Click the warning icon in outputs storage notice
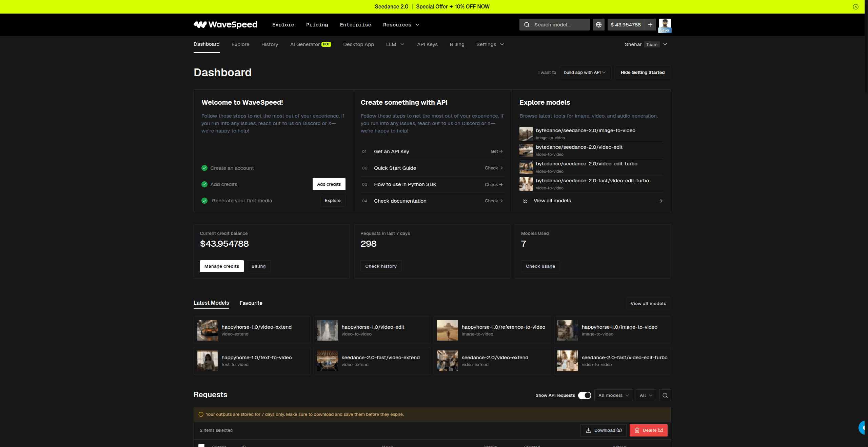 click(201, 414)
